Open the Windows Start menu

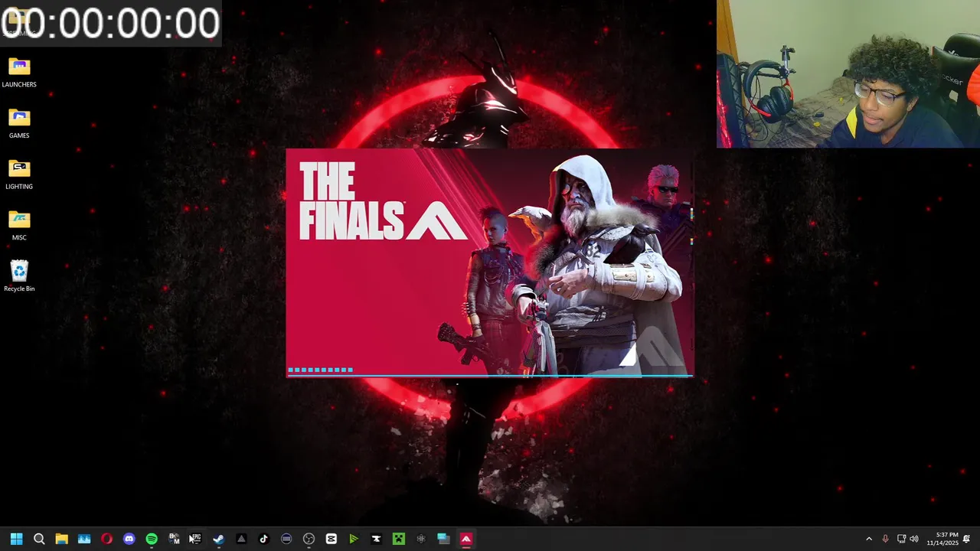16,539
